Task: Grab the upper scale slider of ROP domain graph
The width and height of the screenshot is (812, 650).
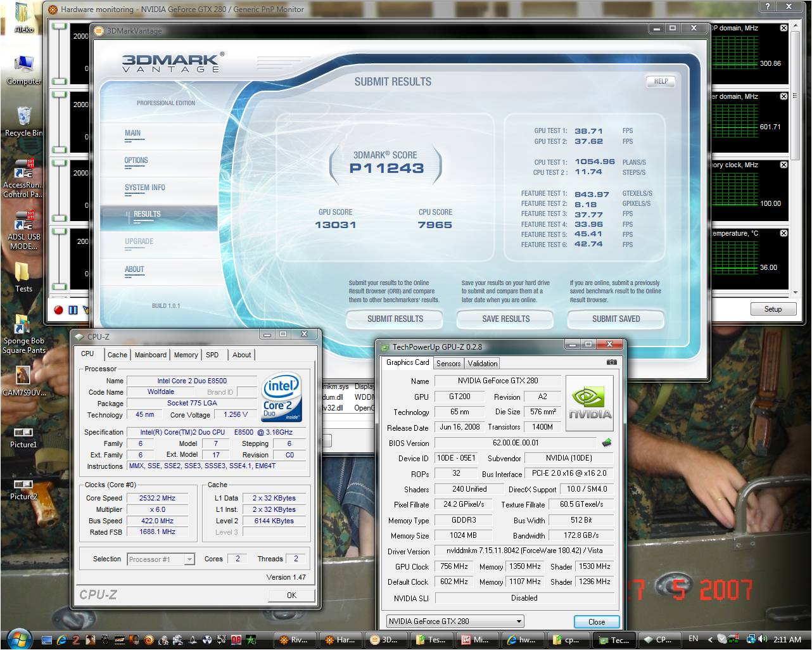Action: point(59,27)
